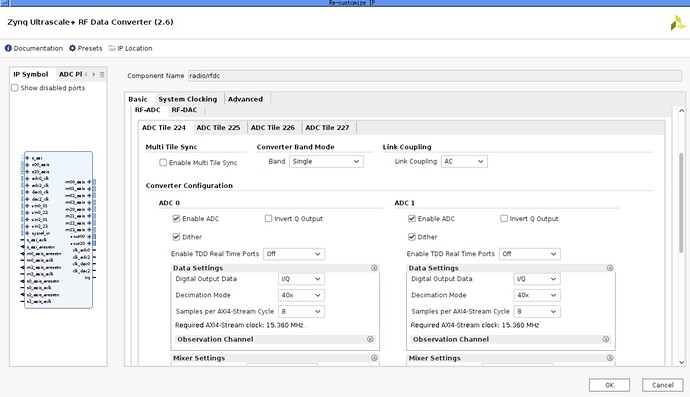Open ADC 0 Samples per AXI4-Stream Cycle dropdown

click(301, 312)
